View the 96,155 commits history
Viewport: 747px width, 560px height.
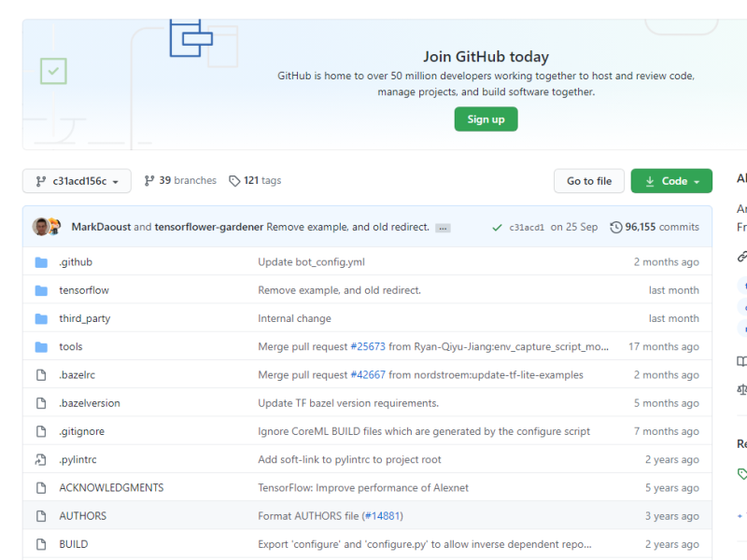[655, 227]
